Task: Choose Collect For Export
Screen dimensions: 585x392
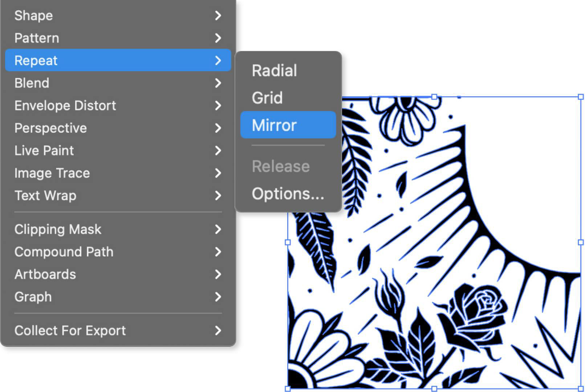Action: [x=70, y=331]
